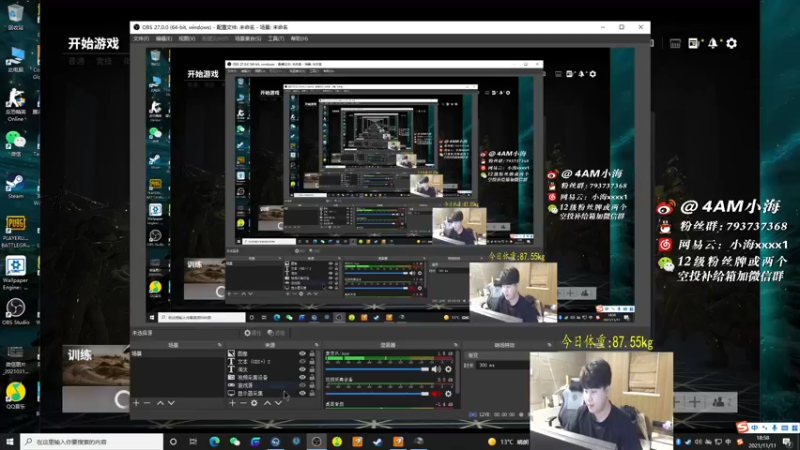The image size is (800, 450).
Task: Toggle visibility of the image source
Action: point(303,354)
